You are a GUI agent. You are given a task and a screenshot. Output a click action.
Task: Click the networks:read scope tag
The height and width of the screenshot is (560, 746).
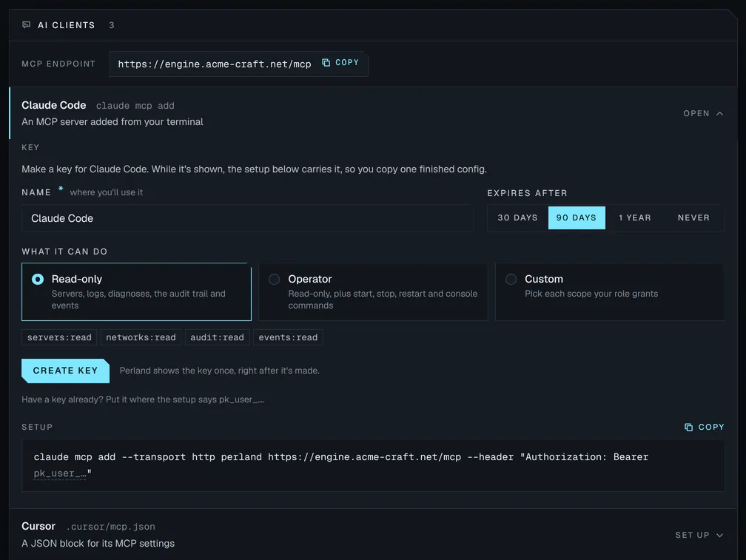141,337
